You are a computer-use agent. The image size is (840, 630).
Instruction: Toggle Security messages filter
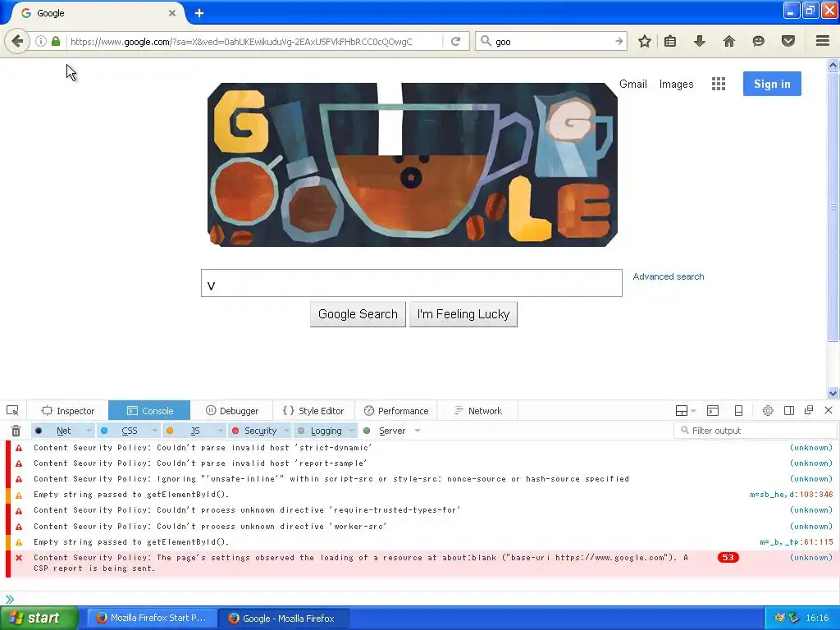(x=254, y=431)
